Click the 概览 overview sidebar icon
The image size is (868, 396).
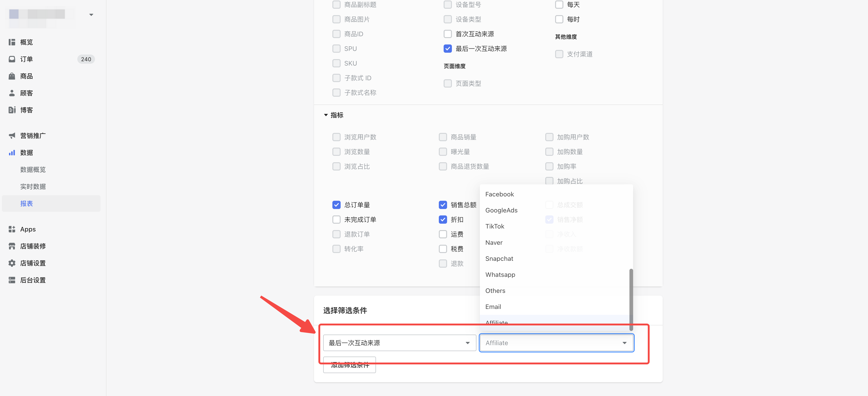[12, 42]
